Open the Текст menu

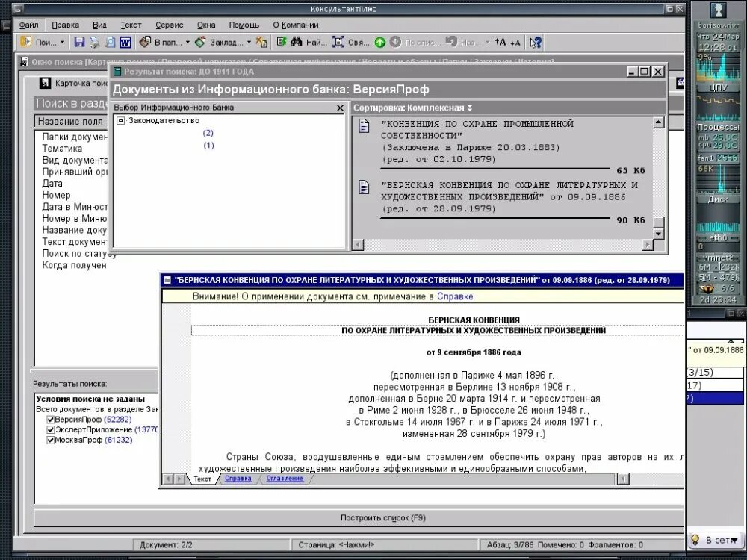click(131, 25)
